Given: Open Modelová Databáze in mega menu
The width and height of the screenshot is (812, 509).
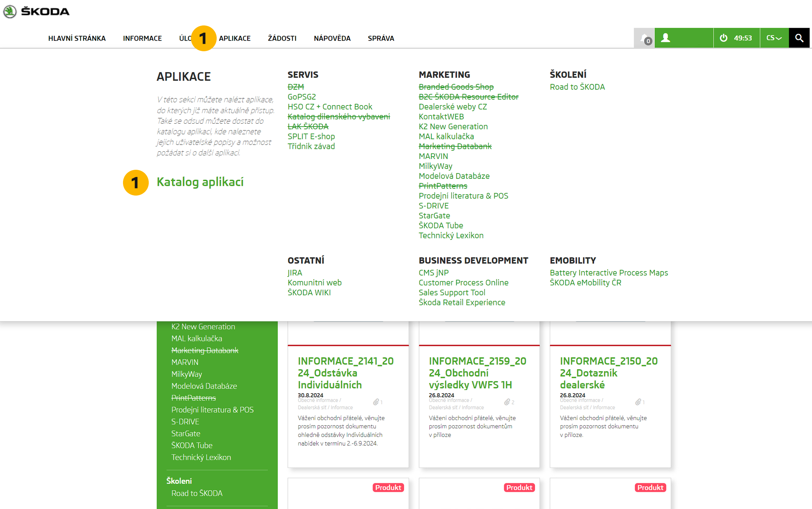Looking at the screenshot, I should [454, 176].
